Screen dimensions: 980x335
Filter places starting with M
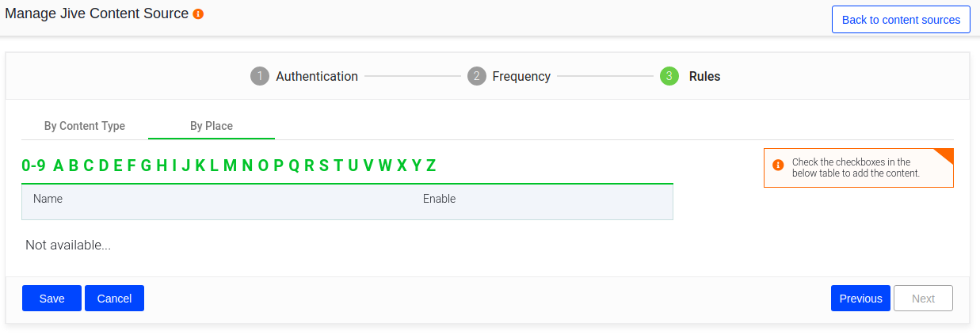pyautogui.click(x=230, y=166)
